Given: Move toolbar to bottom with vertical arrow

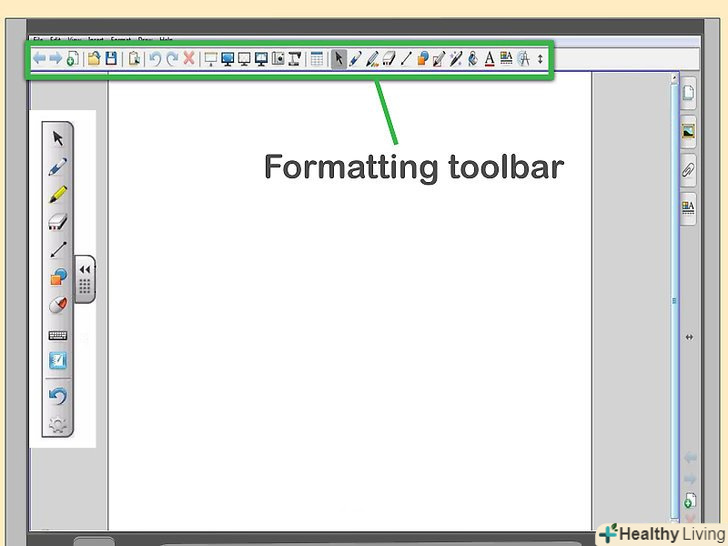Looking at the screenshot, I should (x=540, y=59).
